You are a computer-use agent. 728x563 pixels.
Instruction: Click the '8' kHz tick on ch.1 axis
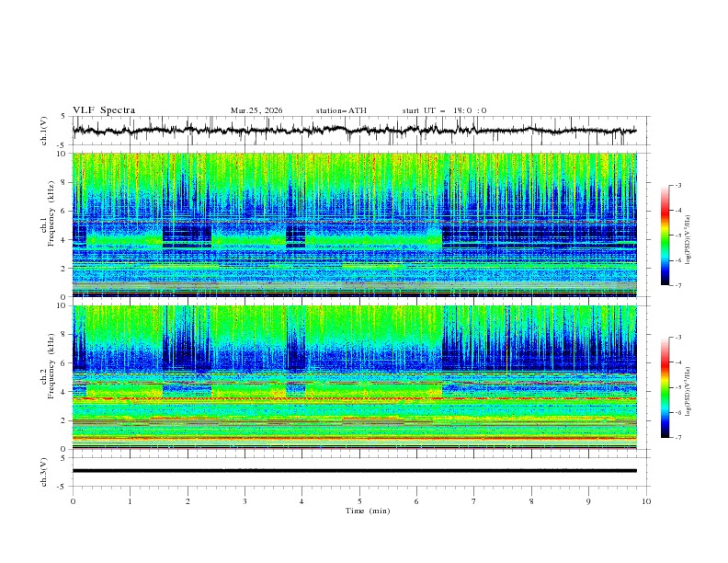[x=63, y=182]
